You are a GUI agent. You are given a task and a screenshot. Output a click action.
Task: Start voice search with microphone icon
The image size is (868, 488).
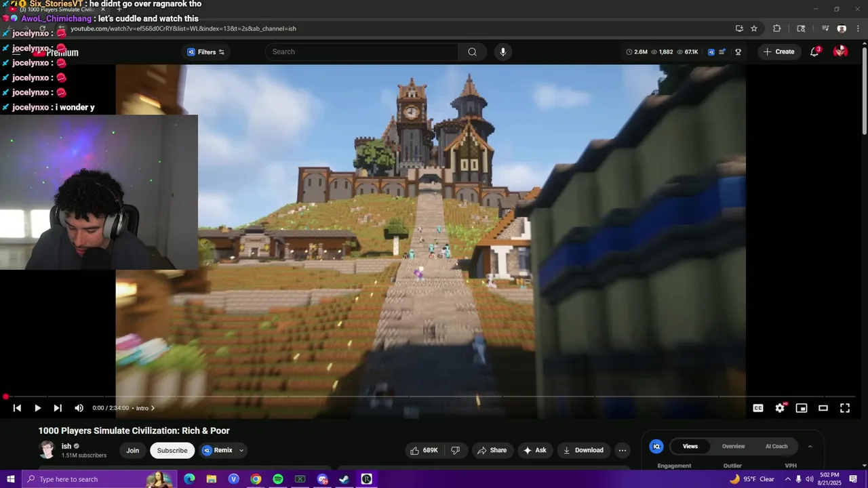502,52
